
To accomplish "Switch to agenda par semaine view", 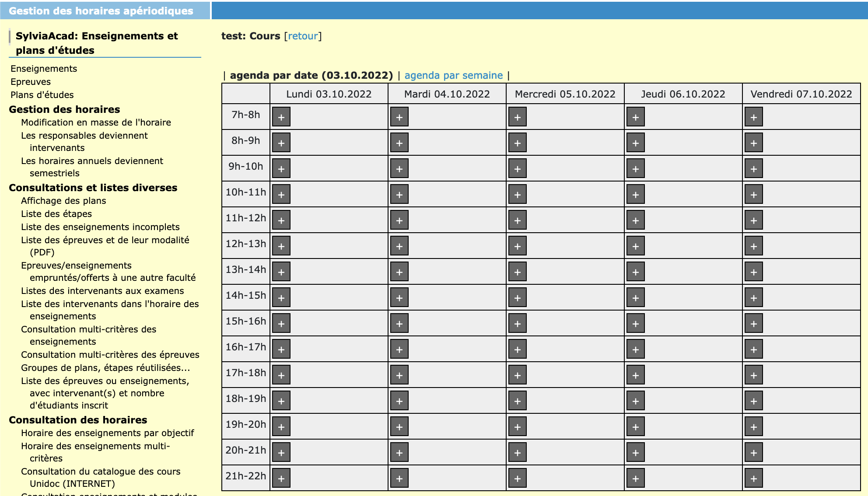I will [x=453, y=75].
